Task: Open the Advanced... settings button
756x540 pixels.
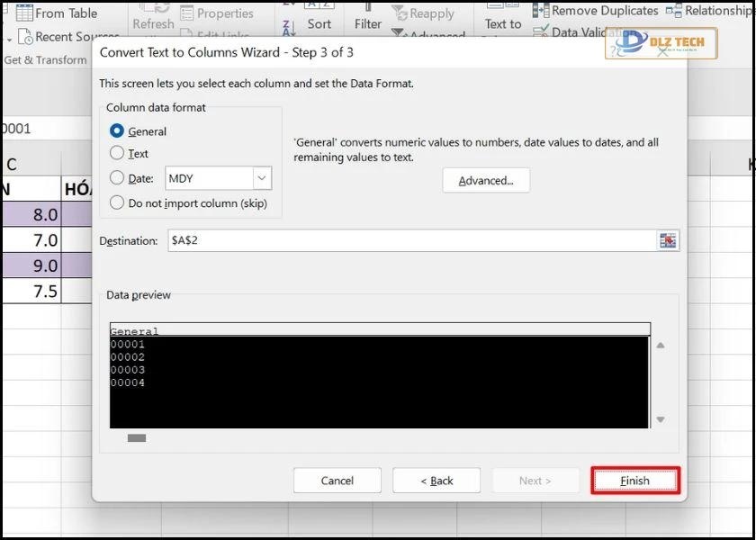Action: click(x=486, y=181)
